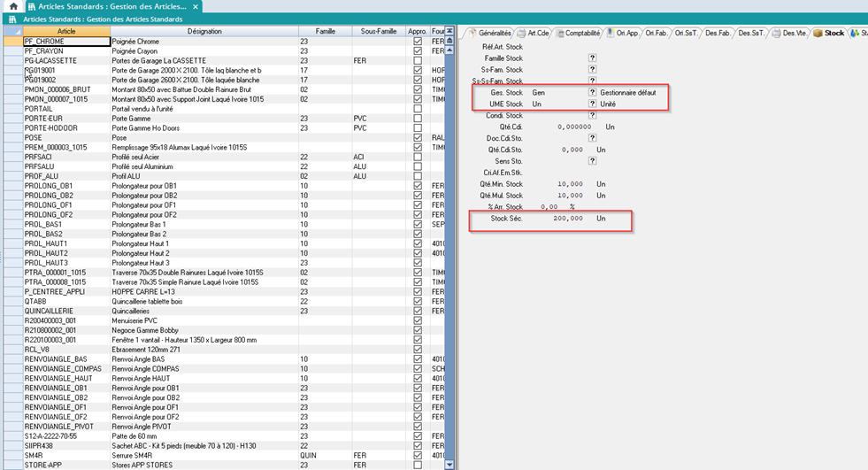Toggle Appro. checkbox for PG-LACASSETTE

pyautogui.click(x=418, y=61)
